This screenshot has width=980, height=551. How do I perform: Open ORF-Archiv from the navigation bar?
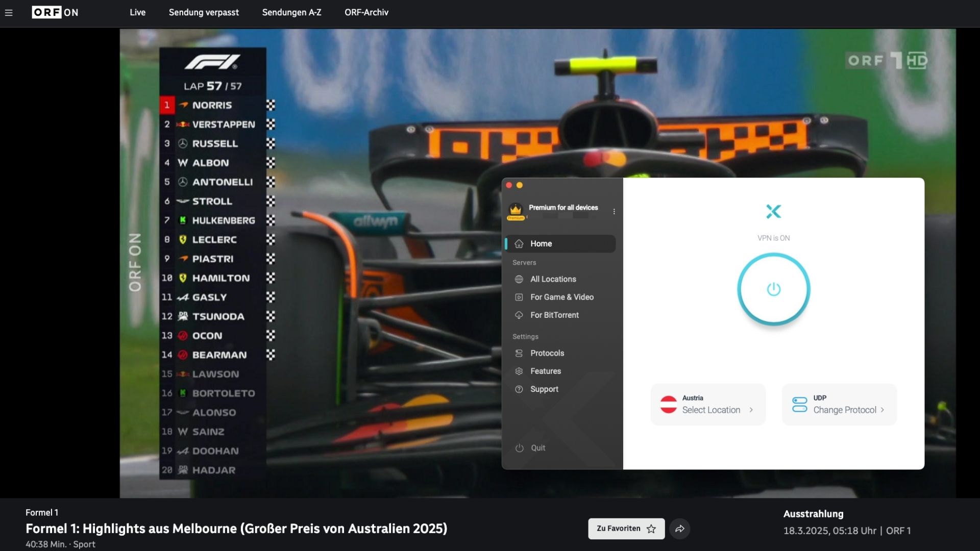[x=366, y=12]
